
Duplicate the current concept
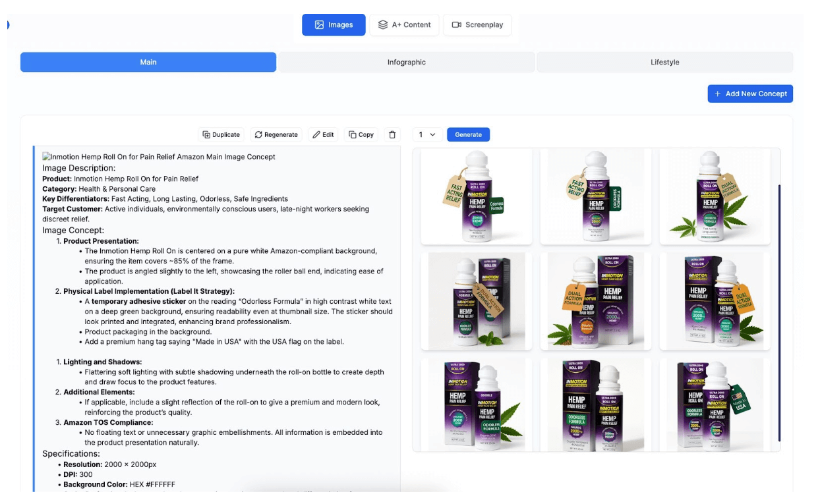(221, 134)
